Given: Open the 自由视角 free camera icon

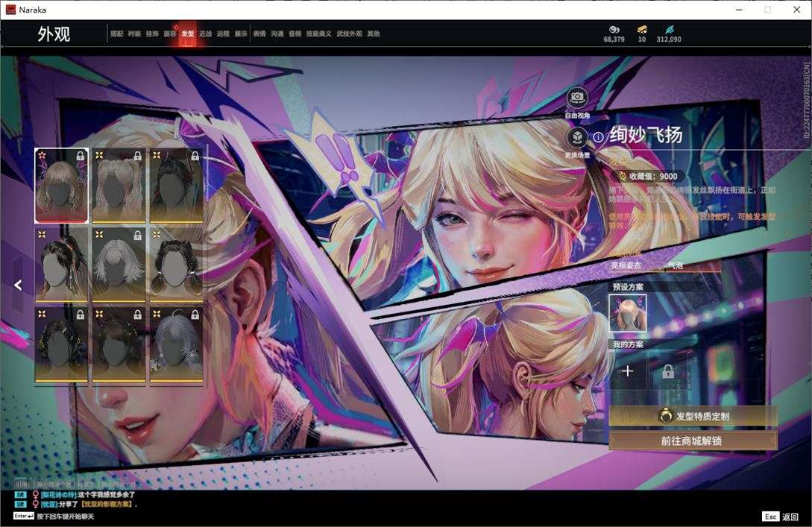Looking at the screenshot, I should pos(576,97).
